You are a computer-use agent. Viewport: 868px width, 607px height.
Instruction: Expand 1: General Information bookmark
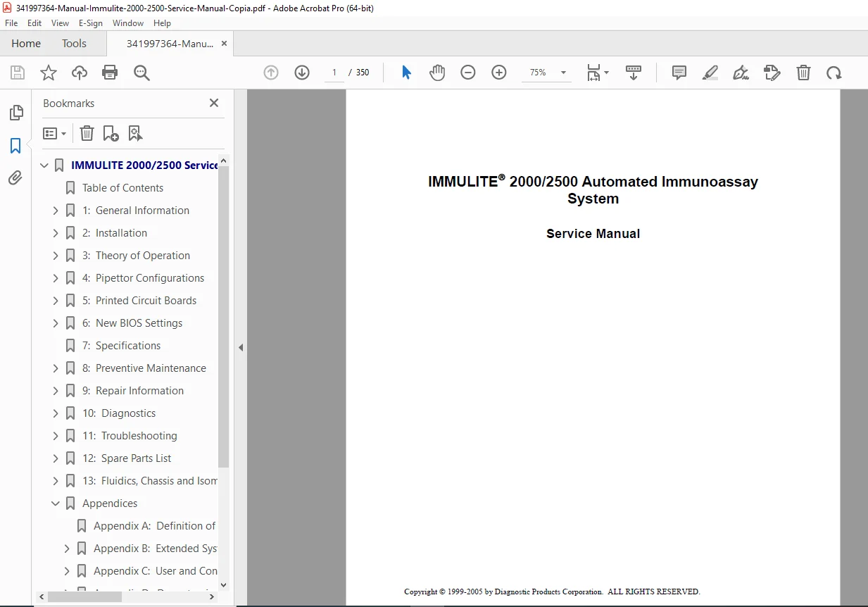(x=56, y=211)
